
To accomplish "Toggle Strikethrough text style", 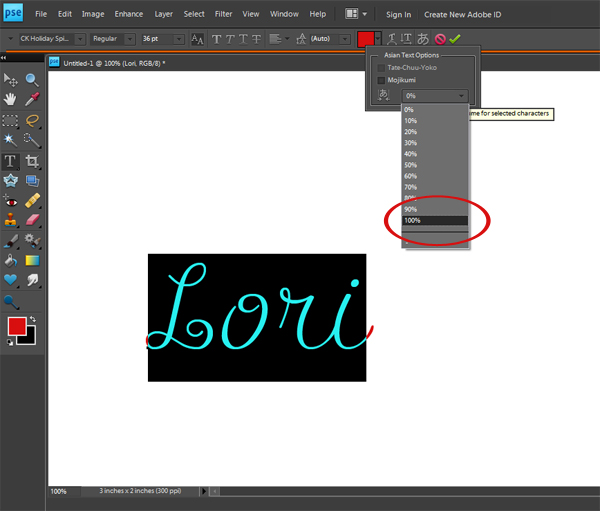I will point(256,39).
